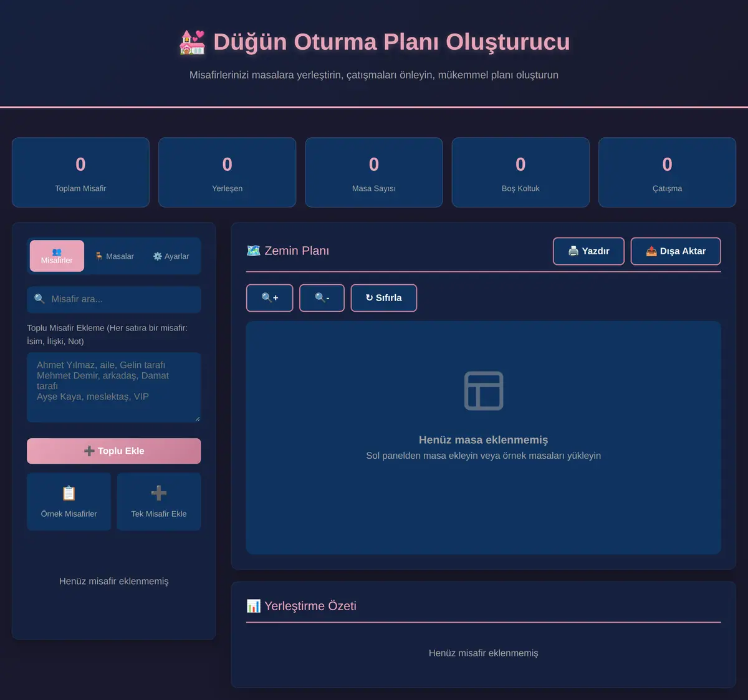Click the Misafir ara search field
Screen dimensions: 748x700
click(114, 299)
